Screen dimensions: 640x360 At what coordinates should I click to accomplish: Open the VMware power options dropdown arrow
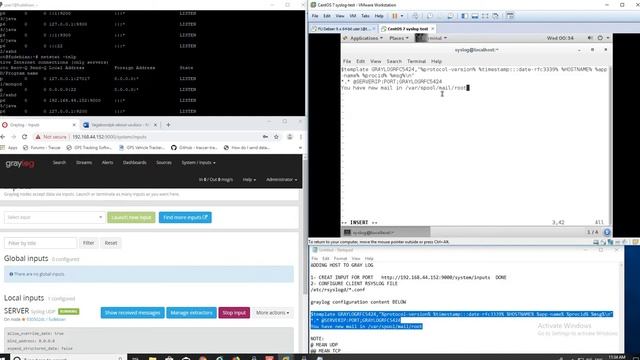click(x=402, y=16)
